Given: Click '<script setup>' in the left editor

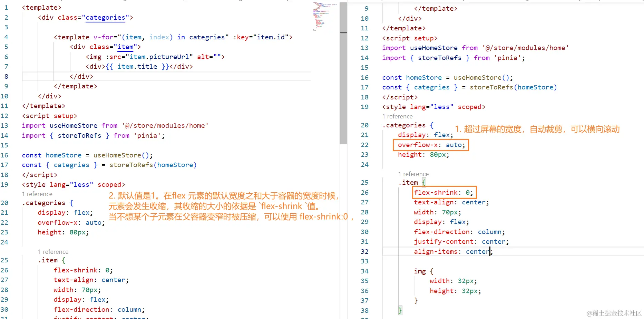Looking at the screenshot, I should pyautogui.click(x=50, y=116).
